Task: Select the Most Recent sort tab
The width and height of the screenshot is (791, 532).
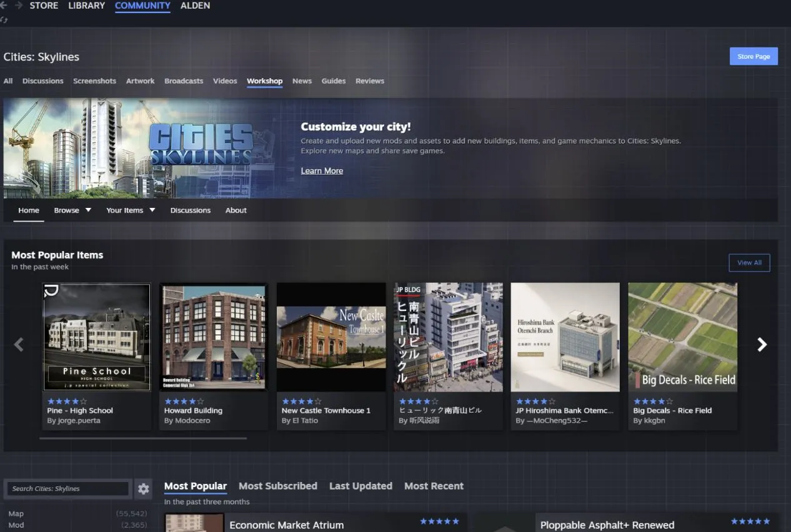Action: pos(434,486)
